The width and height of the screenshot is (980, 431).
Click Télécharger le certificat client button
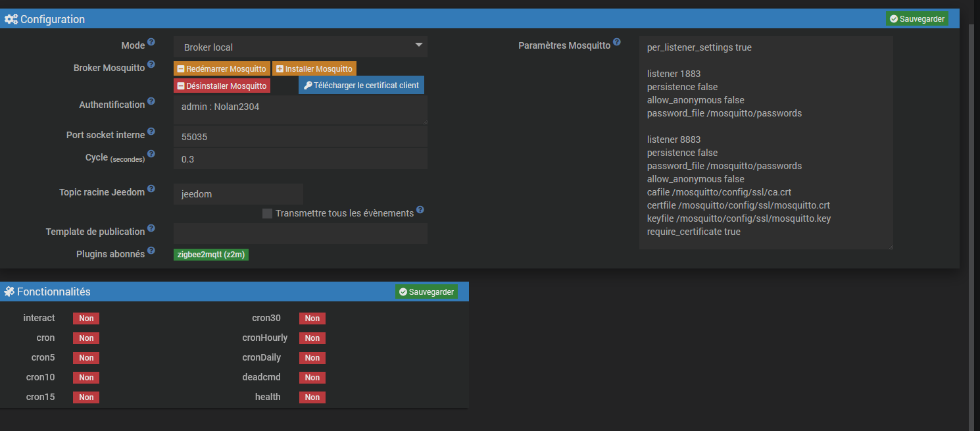coord(361,86)
